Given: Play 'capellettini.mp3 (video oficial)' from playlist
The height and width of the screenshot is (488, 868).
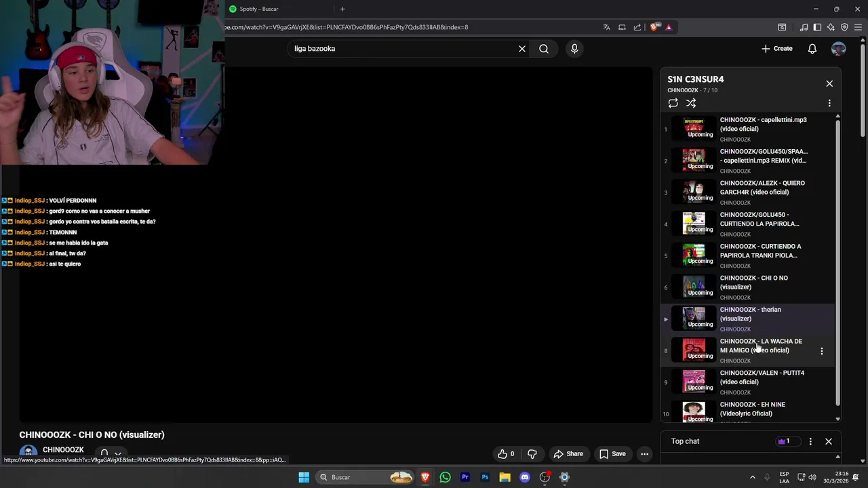Looking at the screenshot, I should pos(748,129).
